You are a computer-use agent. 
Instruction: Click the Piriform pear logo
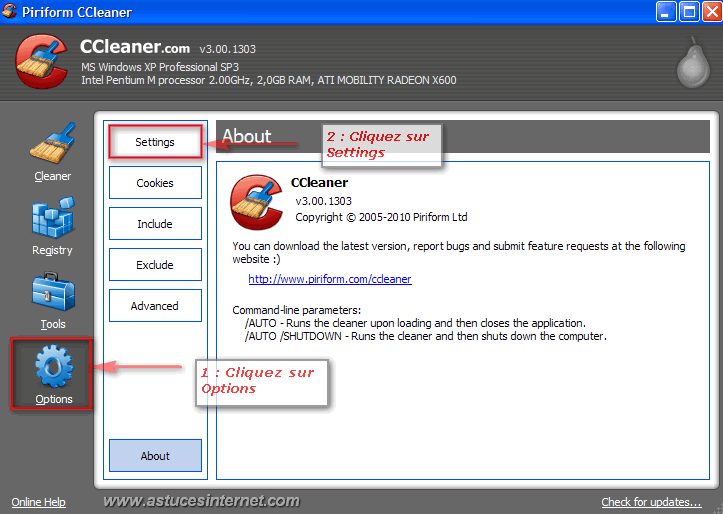coord(693,63)
